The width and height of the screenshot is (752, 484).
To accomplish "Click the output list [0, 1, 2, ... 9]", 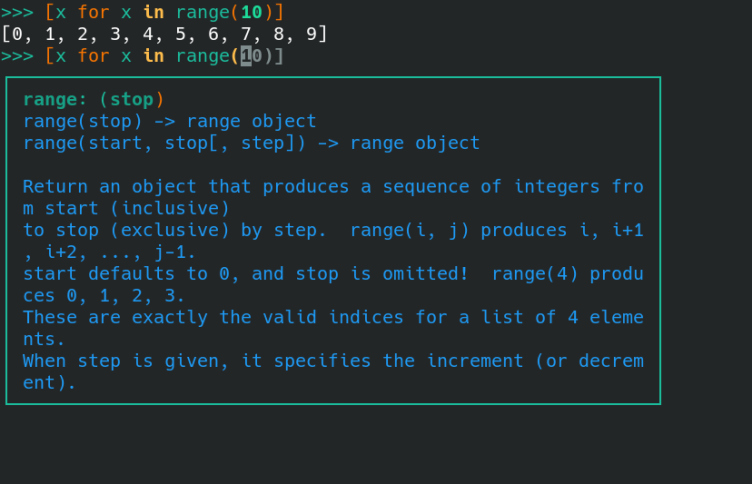I will point(164,34).
